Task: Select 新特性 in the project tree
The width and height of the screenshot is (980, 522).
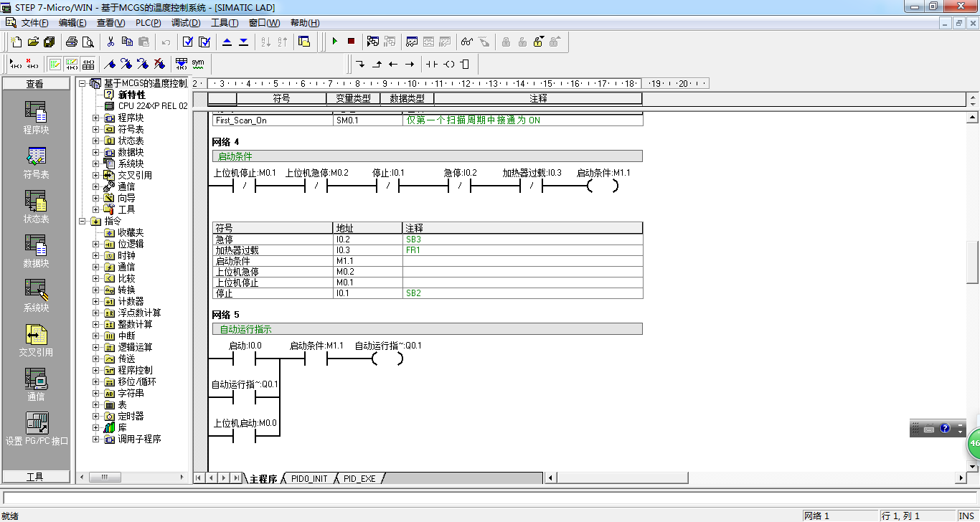Action: click(x=131, y=95)
